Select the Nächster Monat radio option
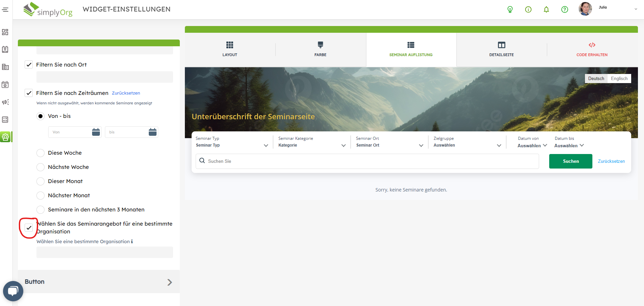 click(40, 196)
